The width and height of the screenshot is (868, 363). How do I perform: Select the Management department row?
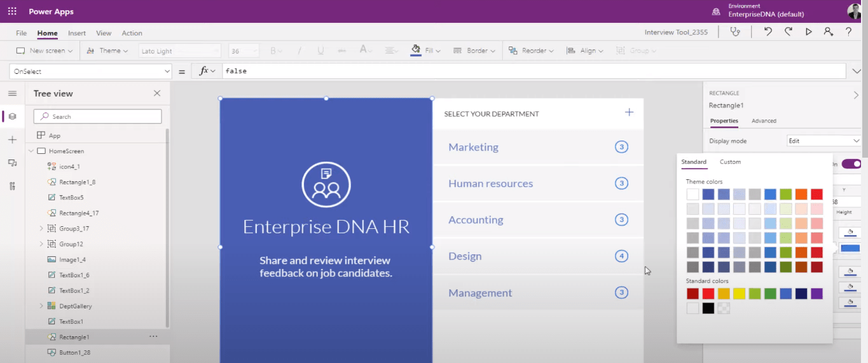coord(538,292)
